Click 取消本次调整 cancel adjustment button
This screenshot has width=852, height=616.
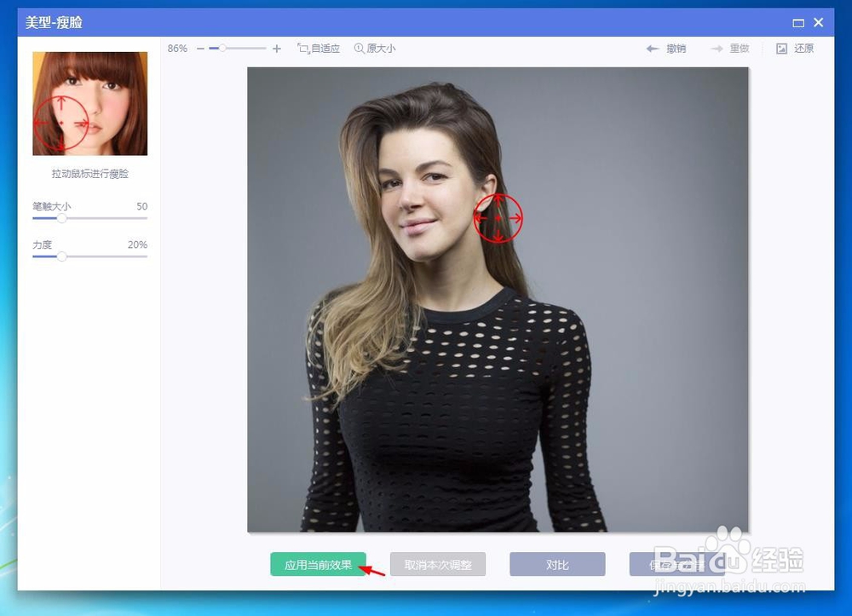pos(438,564)
